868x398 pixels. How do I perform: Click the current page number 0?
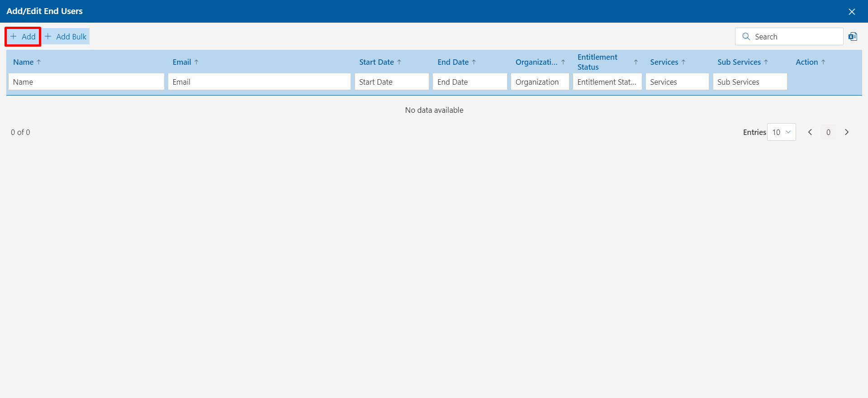point(828,132)
